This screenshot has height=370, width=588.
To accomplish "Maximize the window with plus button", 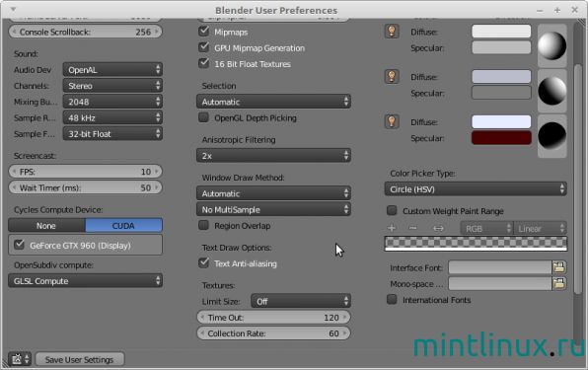I will coord(557,10).
